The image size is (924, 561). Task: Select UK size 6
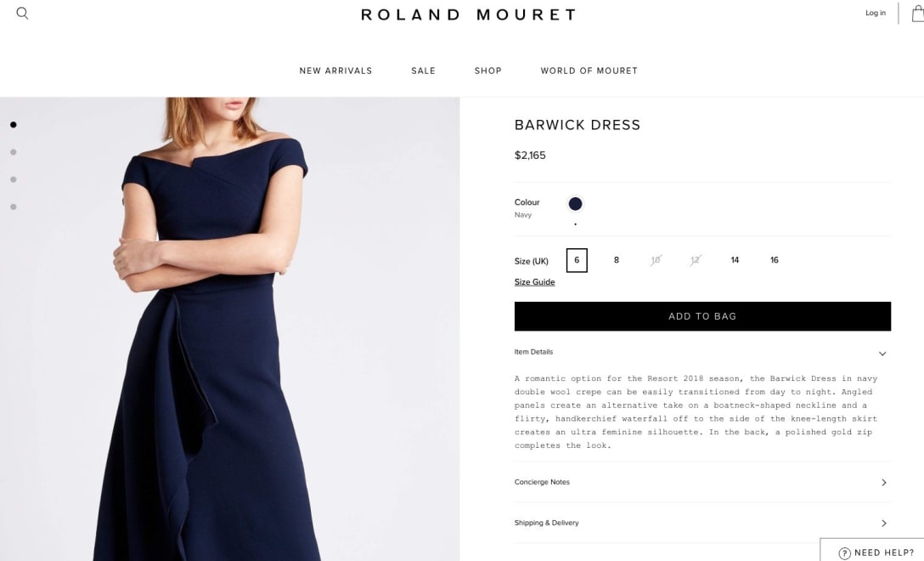coord(577,260)
